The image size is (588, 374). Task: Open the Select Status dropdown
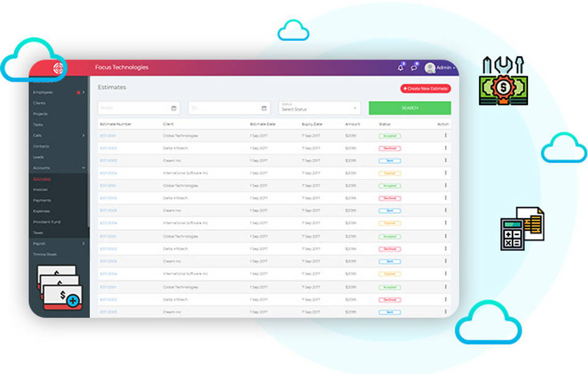tap(319, 108)
